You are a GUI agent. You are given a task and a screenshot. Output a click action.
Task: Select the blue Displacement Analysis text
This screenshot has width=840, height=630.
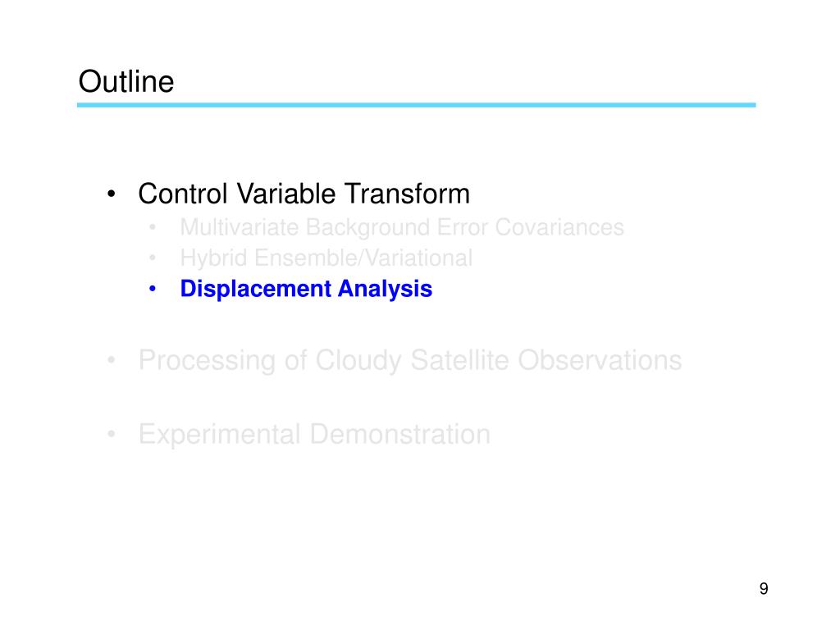(x=306, y=289)
